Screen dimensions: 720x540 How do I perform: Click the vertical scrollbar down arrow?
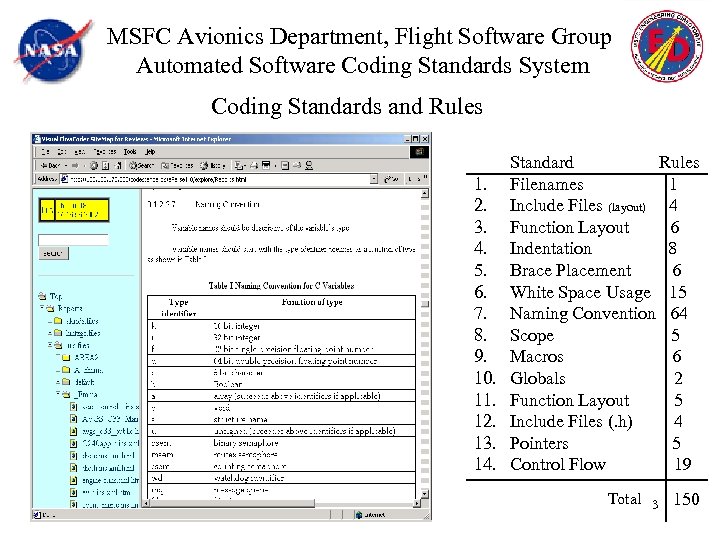[425, 495]
